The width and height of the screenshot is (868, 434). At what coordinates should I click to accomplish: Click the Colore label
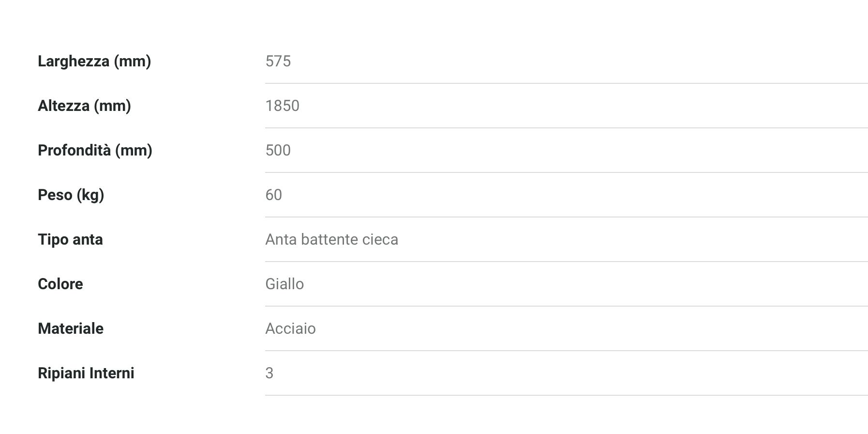[x=60, y=284]
